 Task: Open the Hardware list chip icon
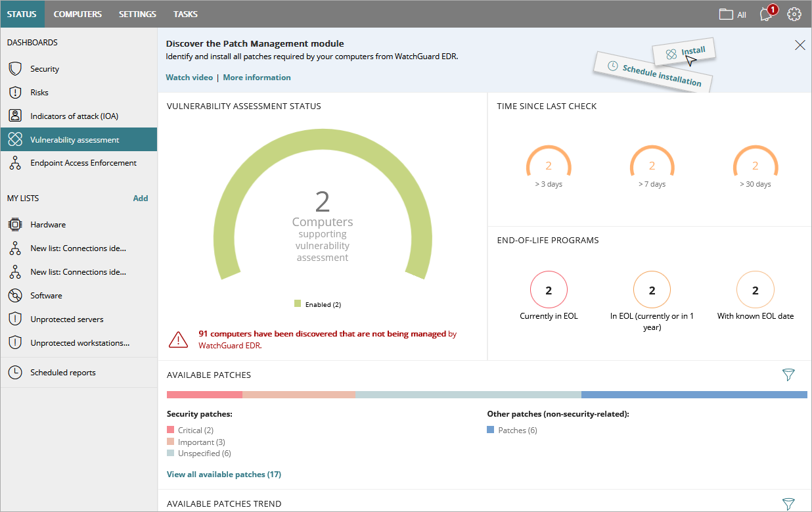(14, 224)
